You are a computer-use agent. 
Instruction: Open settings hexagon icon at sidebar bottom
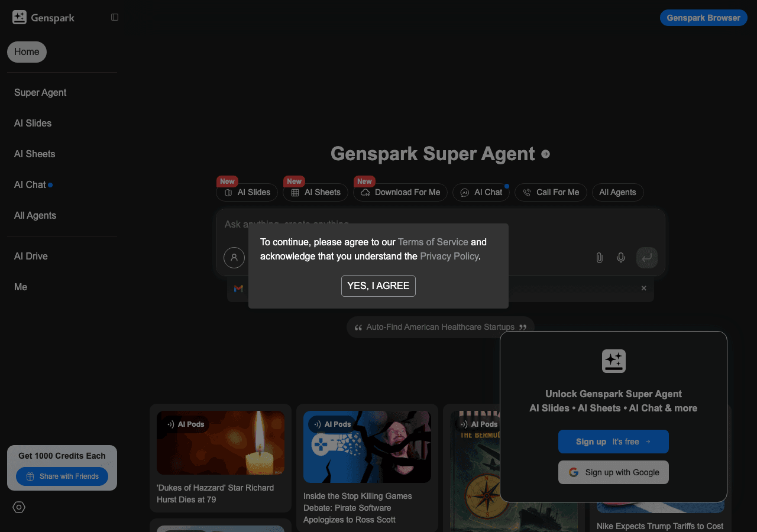pyautogui.click(x=19, y=507)
